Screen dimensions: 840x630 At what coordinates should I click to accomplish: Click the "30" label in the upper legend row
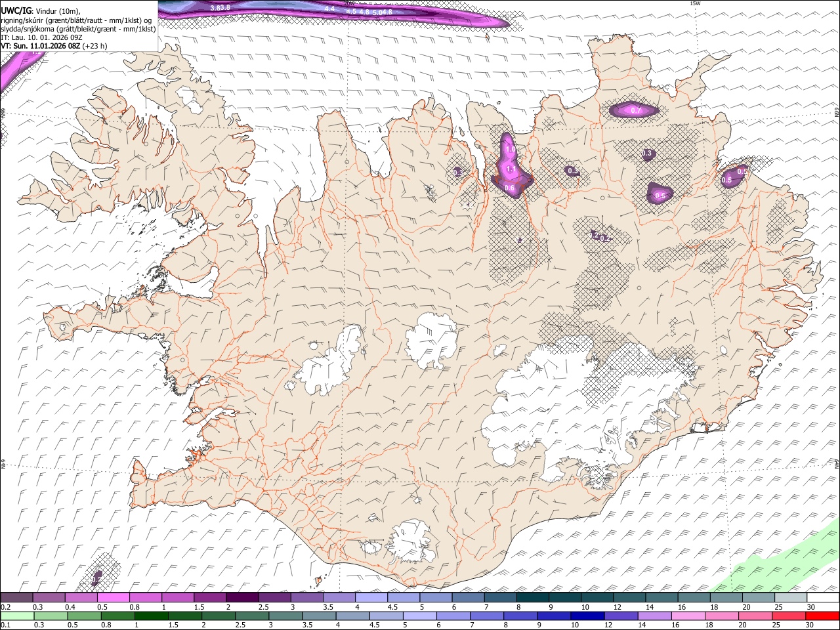[x=812, y=607]
